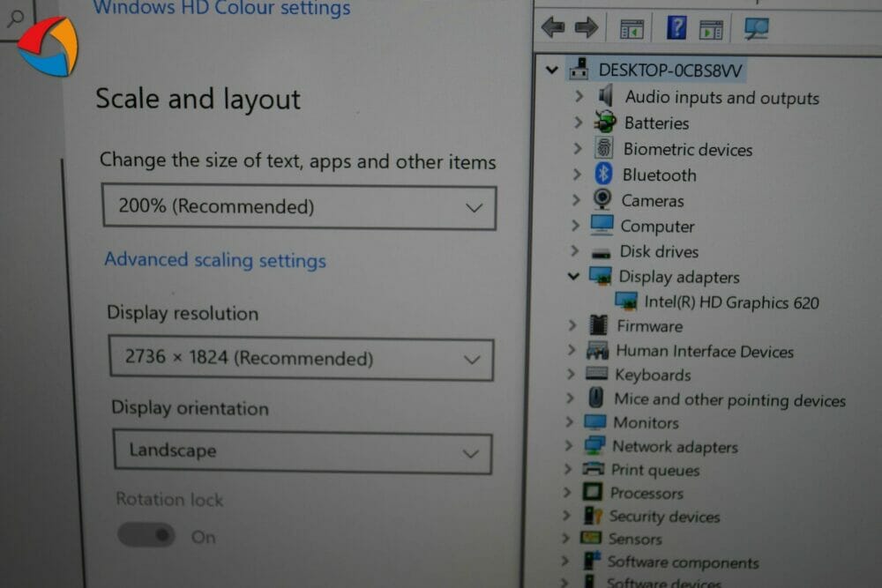882x588 pixels.
Task: Open Windows HD Colour settings link
Action: click(x=221, y=8)
